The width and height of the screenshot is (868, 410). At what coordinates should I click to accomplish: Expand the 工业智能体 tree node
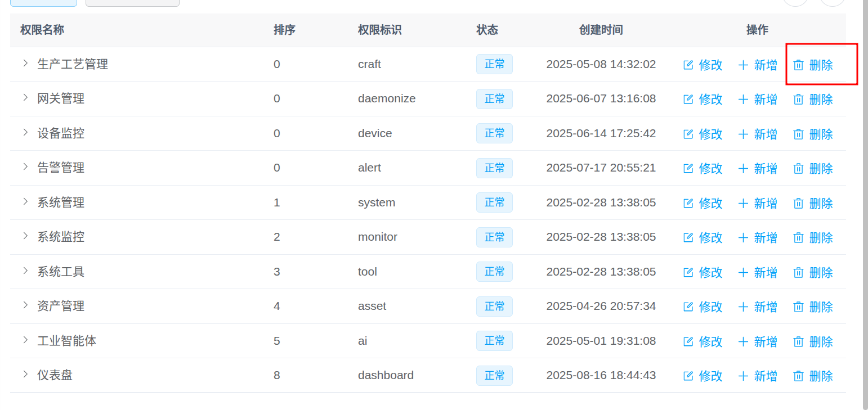[25, 340]
